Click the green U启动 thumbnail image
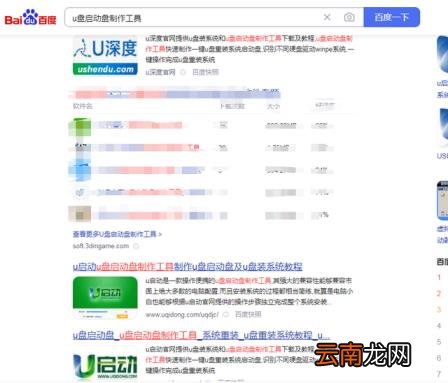Viewport: 448px width, 383px height. tap(105, 297)
